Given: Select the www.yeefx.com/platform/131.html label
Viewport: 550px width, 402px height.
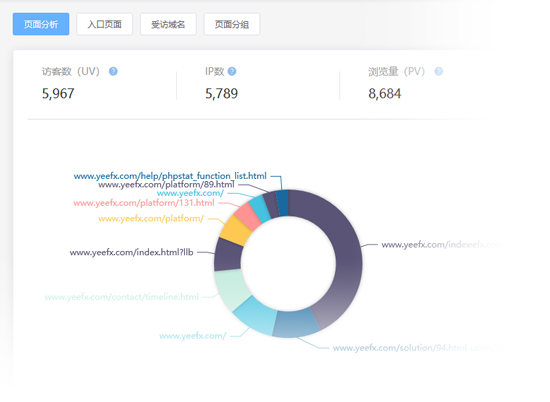Looking at the screenshot, I should (144, 203).
